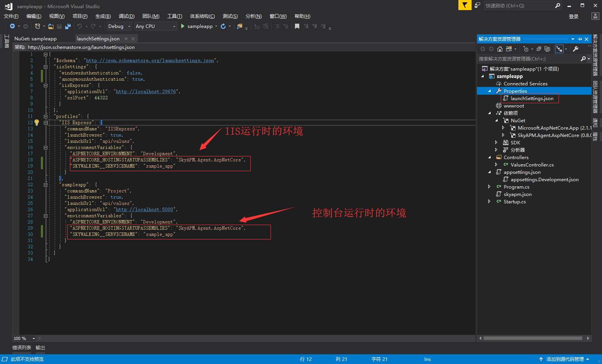Screen dimensions: 602x364
Task: Select ValuesController.cs in tree
Action: tap(532, 165)
